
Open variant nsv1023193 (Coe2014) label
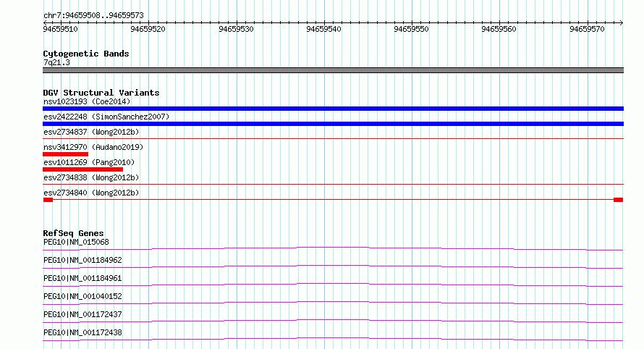click(x=87, y=101)
